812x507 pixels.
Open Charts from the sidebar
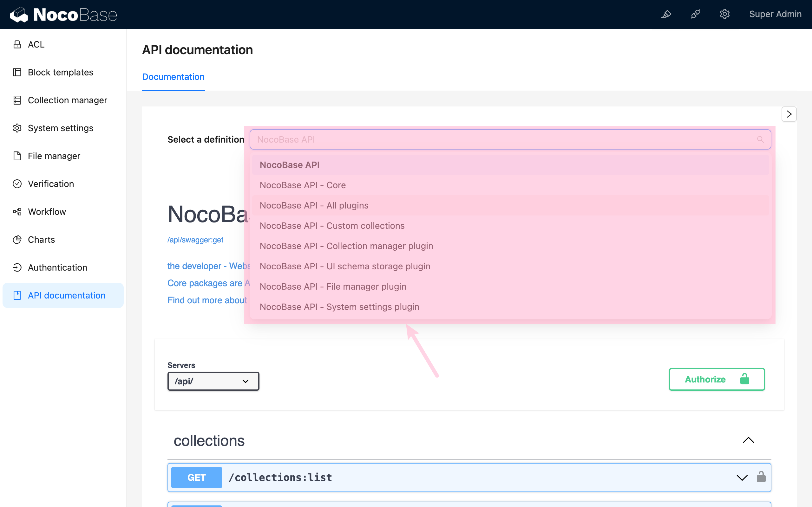tap(41, 240)
